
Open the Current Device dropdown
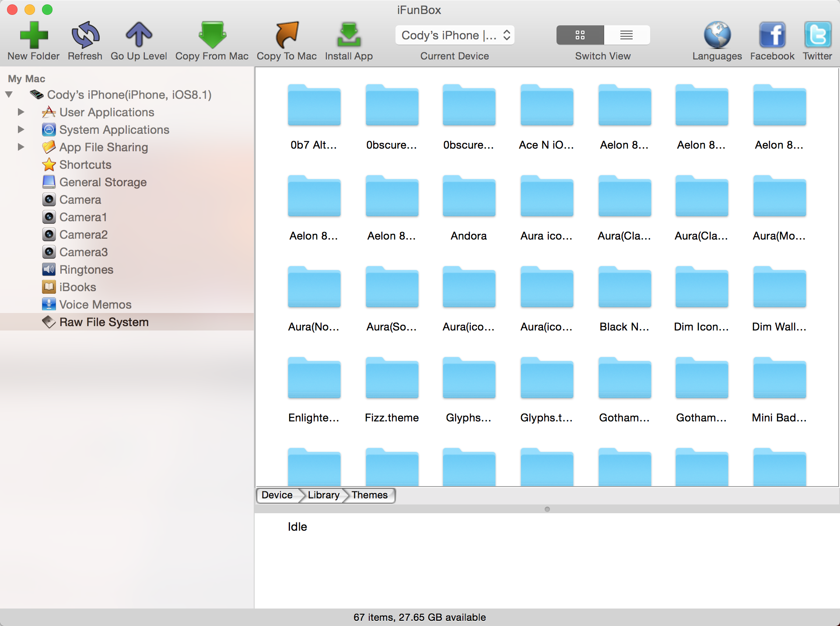pyautogui.click(x=455, y=35)
